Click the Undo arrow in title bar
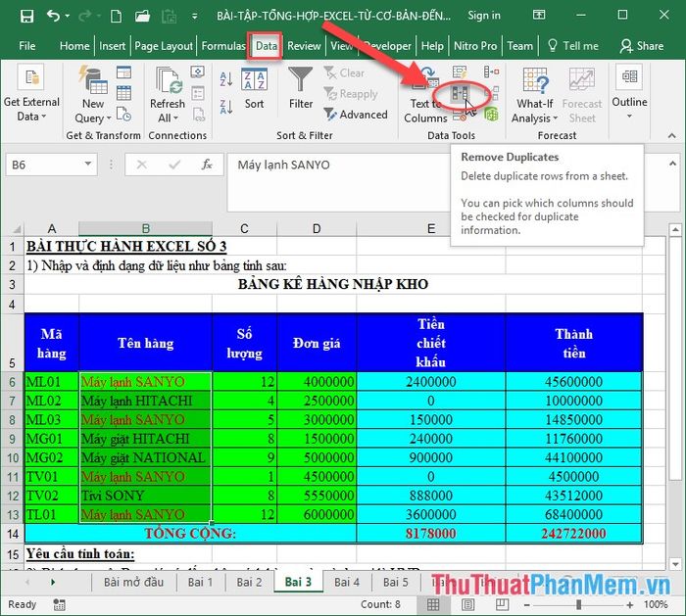The height and width of the screenshot is (616, 686). [53, 16]
